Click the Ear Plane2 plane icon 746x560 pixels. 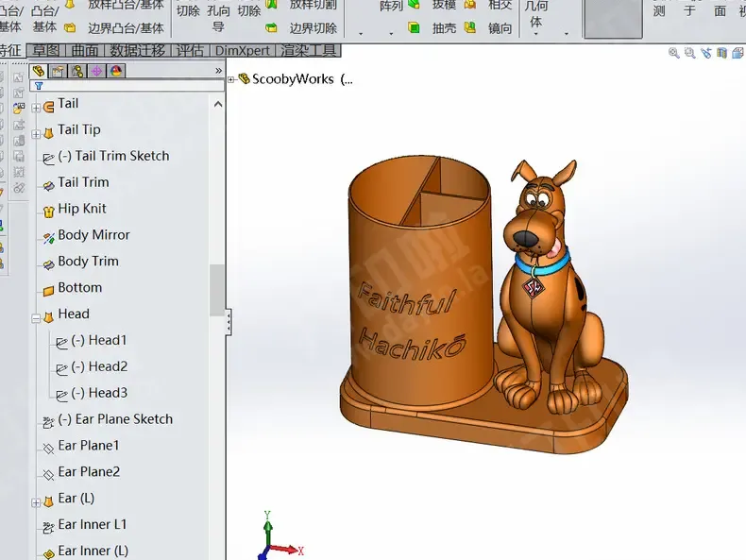[48, 475]
